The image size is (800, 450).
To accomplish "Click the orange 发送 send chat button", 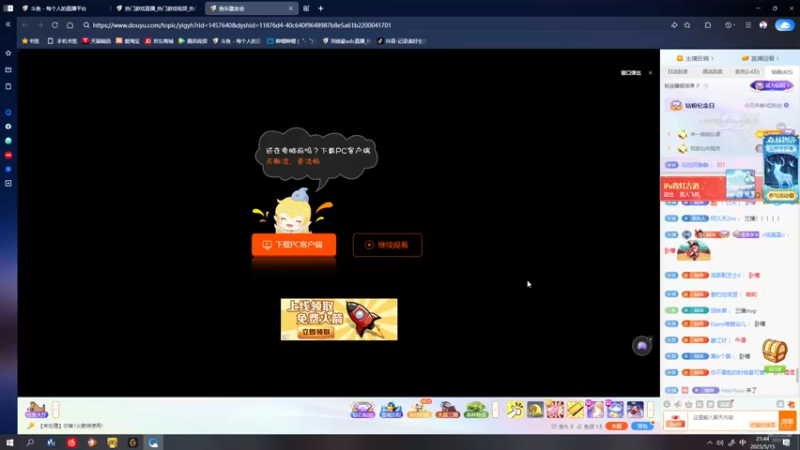I will click(x=787, y=421).
